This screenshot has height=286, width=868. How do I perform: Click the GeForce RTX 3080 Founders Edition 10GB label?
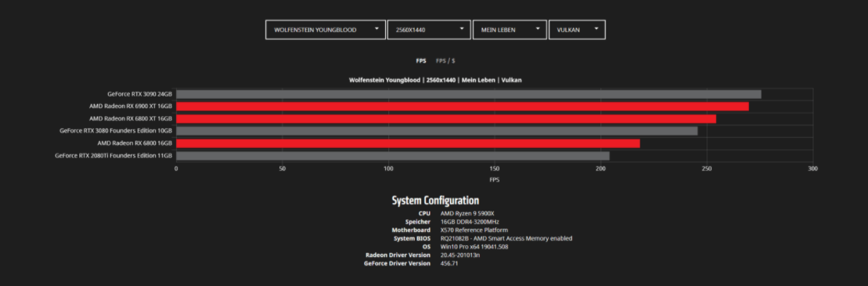[116, 132]
